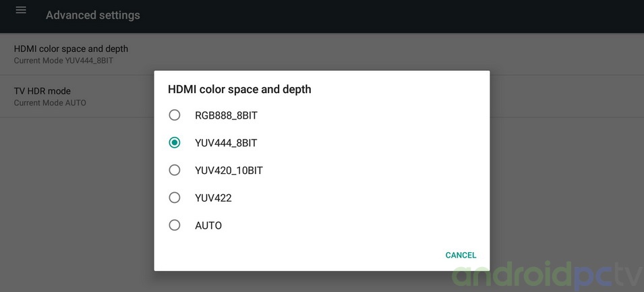
Task: Click the Current Mode AUTO subtitle
Action: tap(50, 103)
